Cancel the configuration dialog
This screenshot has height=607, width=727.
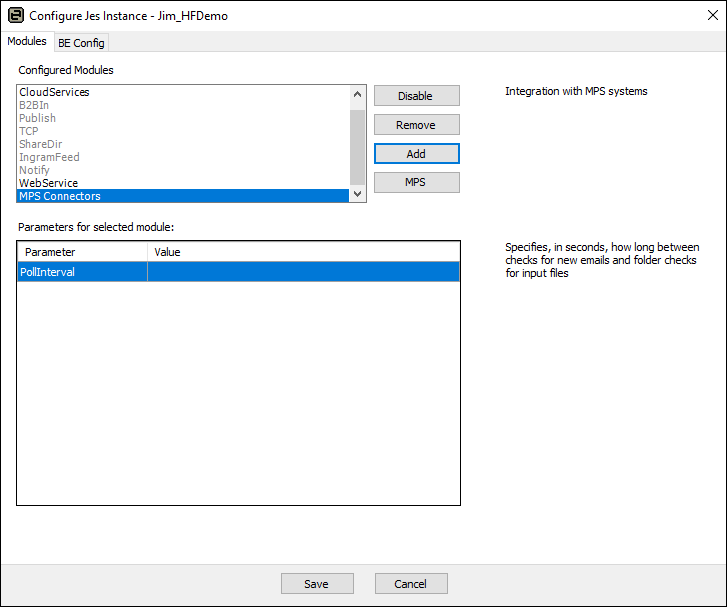point(411,583)
